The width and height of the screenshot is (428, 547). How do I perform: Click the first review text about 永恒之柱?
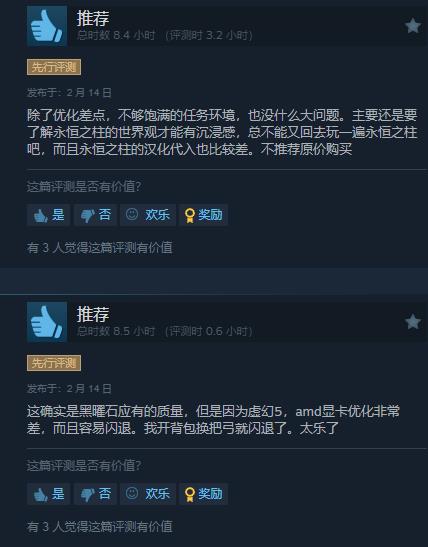pos(222,132)
